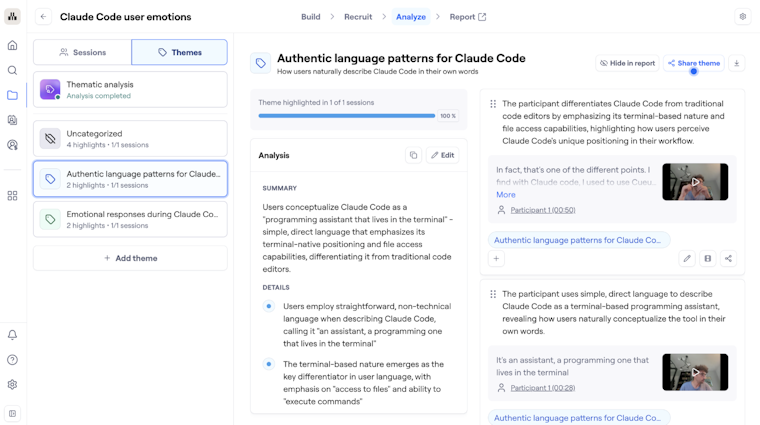The width and height of the screenshot is (760, 425).
Task: Expand quote with the More link
Action: [506, 194]
